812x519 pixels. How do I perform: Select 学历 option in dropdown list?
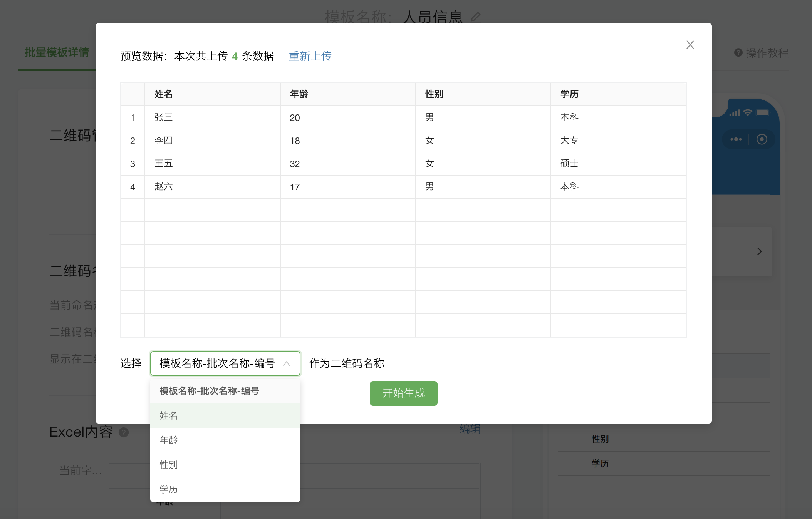[225, 489]
